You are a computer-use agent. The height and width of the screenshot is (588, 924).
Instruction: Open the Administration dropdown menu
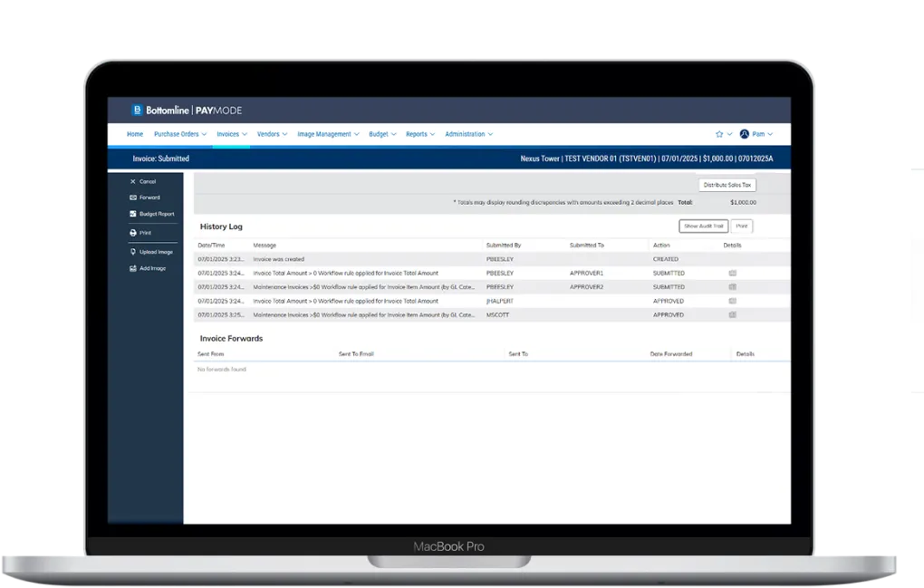click(468, 134)
